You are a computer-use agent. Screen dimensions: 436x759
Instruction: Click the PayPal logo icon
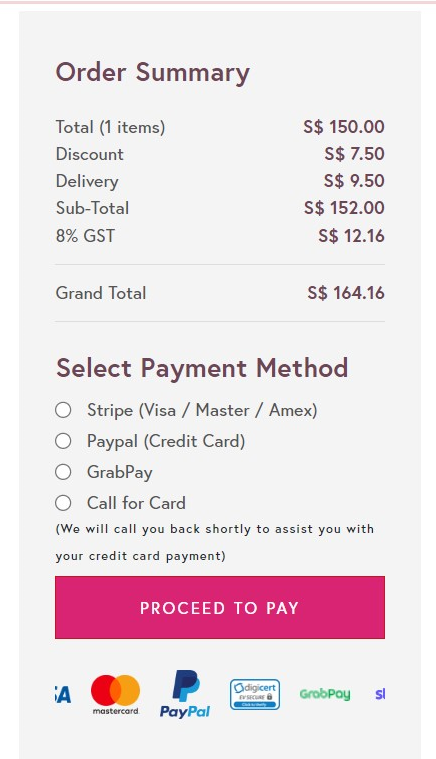tap(185, 694)
